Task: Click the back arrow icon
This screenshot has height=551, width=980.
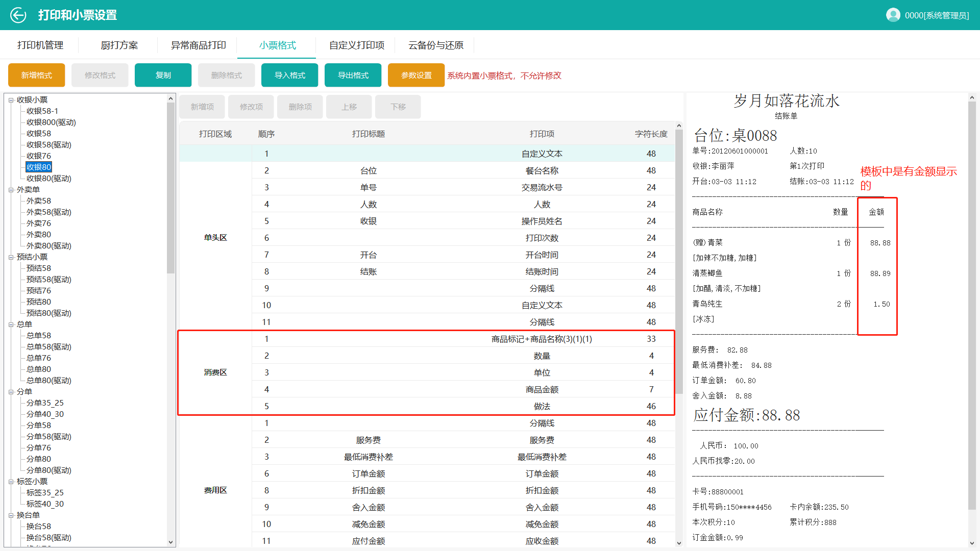Action: [18, 15]
